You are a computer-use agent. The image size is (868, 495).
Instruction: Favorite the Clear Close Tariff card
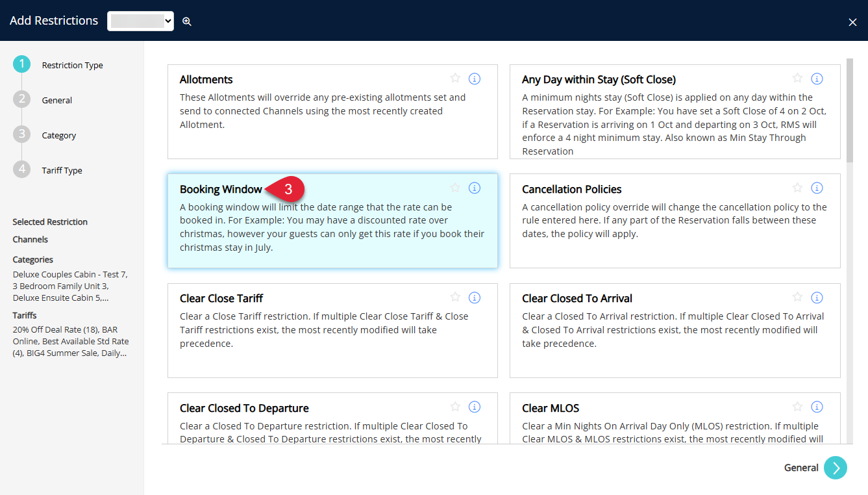click(455, 297)
